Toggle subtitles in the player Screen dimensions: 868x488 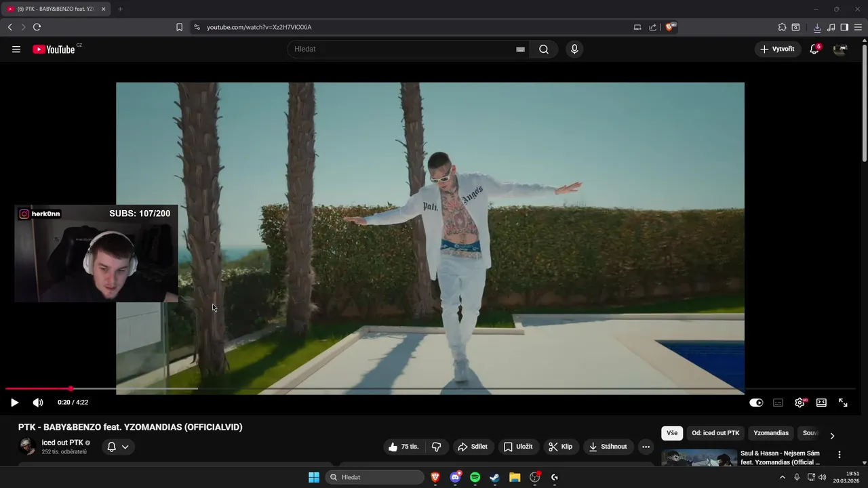pyautogui.click(x=778, y=403)
